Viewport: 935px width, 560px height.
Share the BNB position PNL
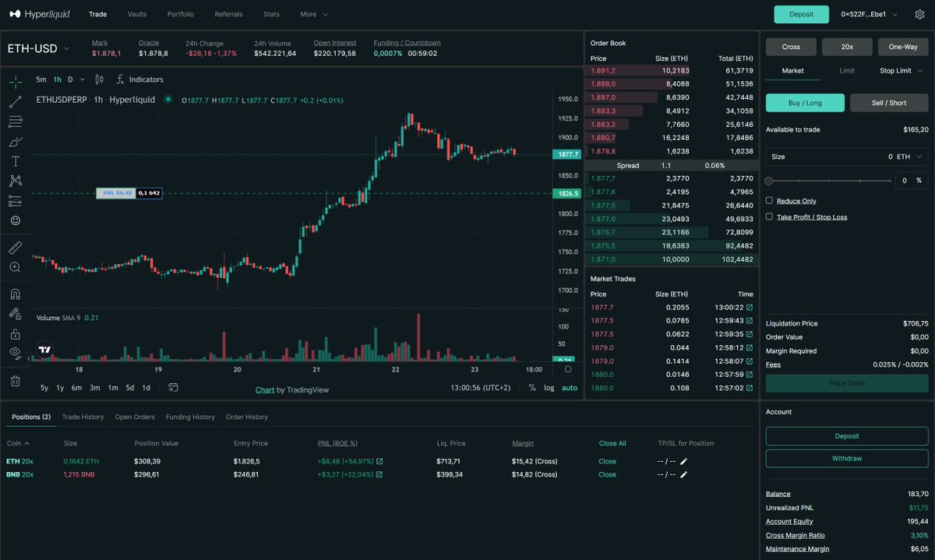379,474
